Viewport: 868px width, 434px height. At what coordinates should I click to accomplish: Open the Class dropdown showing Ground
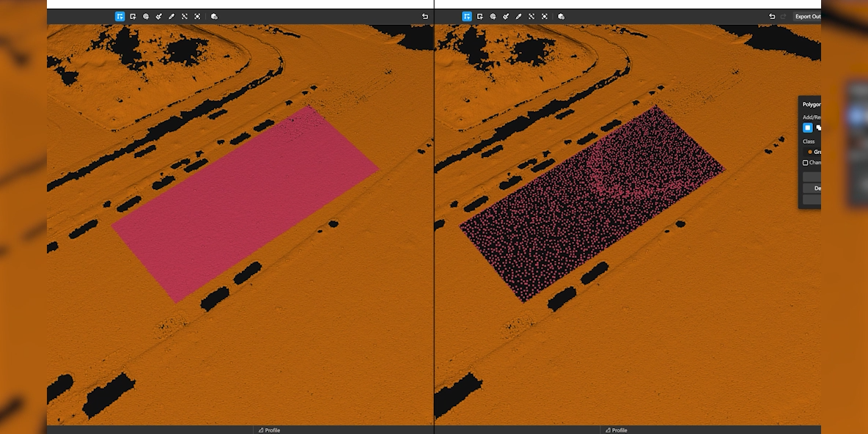[814, 152]
